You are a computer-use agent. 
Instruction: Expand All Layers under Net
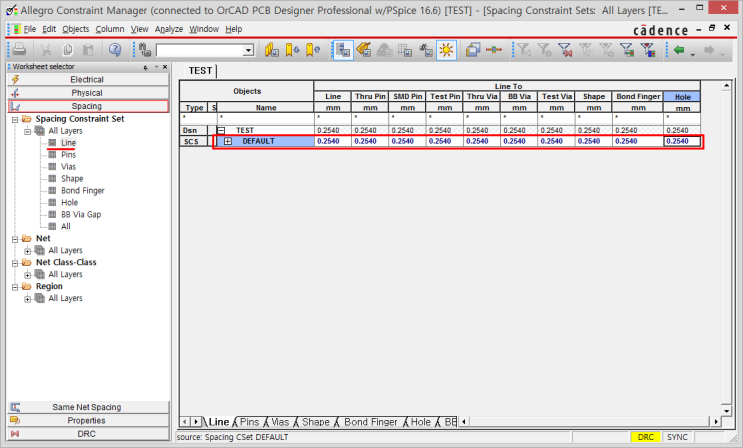[x=27, y=251]
